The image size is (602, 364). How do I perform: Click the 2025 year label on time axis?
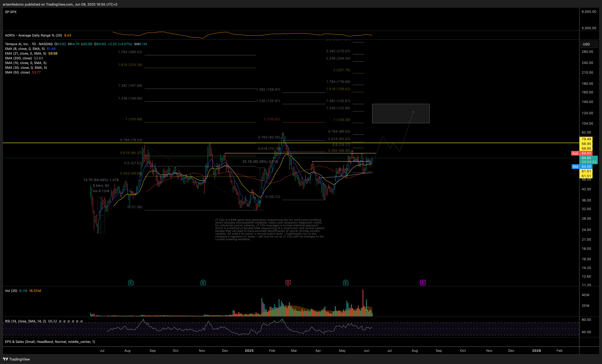coord(249,351)
